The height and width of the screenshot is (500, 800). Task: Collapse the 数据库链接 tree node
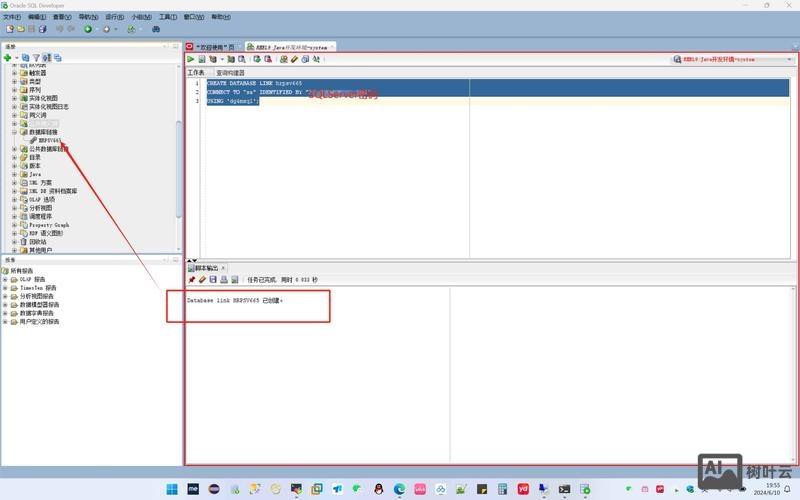coord(14,132)
